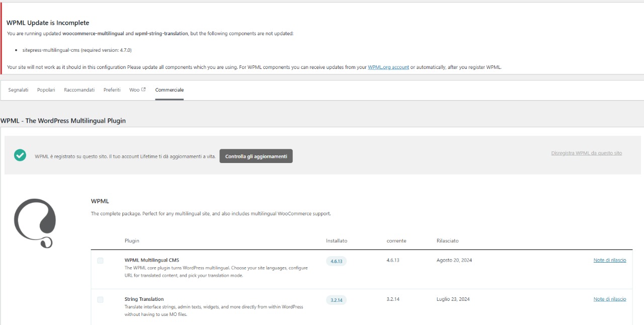Click current version 3.2.14 in corrente column

393,299
